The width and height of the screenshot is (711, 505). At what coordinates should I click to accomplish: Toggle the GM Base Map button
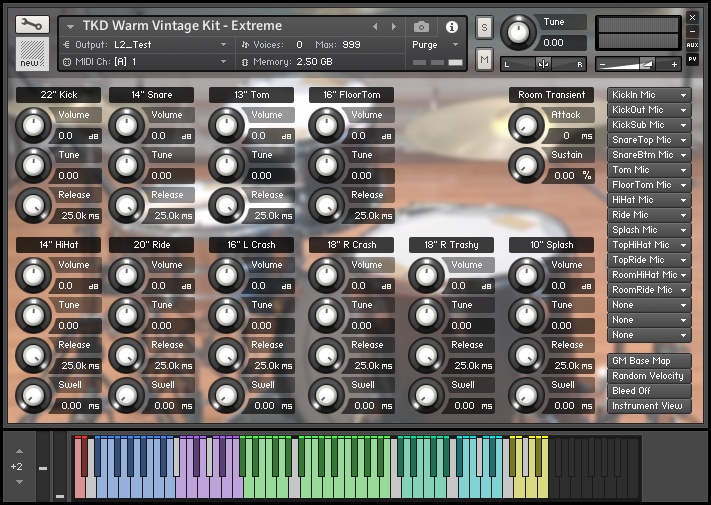pyautogui.click(x=649, y=361)
